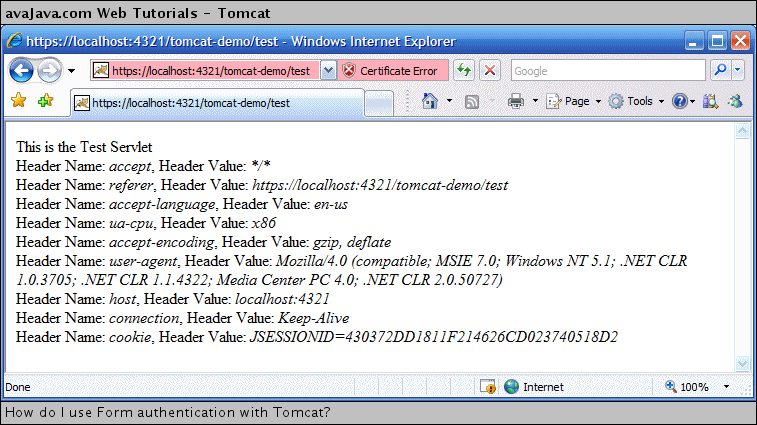
Task: Click into the Google search box
Action: (x=608, y=71)
